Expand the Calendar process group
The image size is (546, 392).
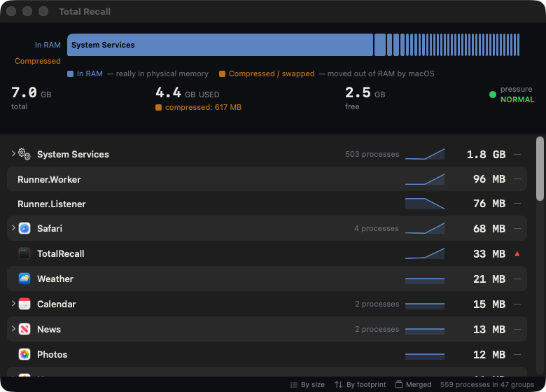click(x=13, y=304)
